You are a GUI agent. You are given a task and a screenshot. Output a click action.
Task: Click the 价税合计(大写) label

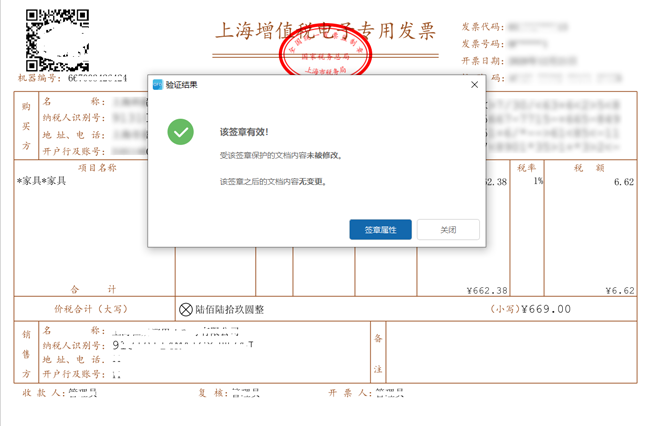(90, 310)
